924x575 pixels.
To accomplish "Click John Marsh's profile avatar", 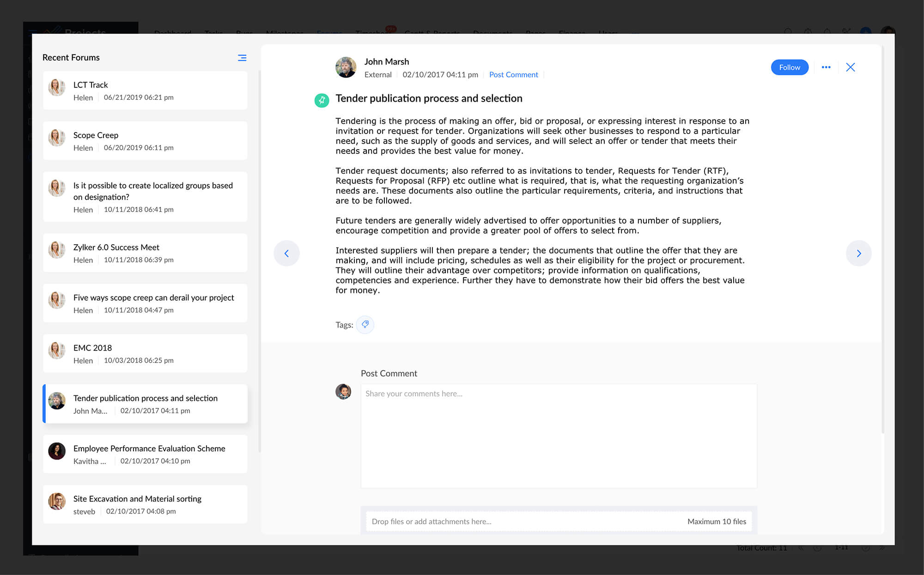I will [x=346, y=67].
